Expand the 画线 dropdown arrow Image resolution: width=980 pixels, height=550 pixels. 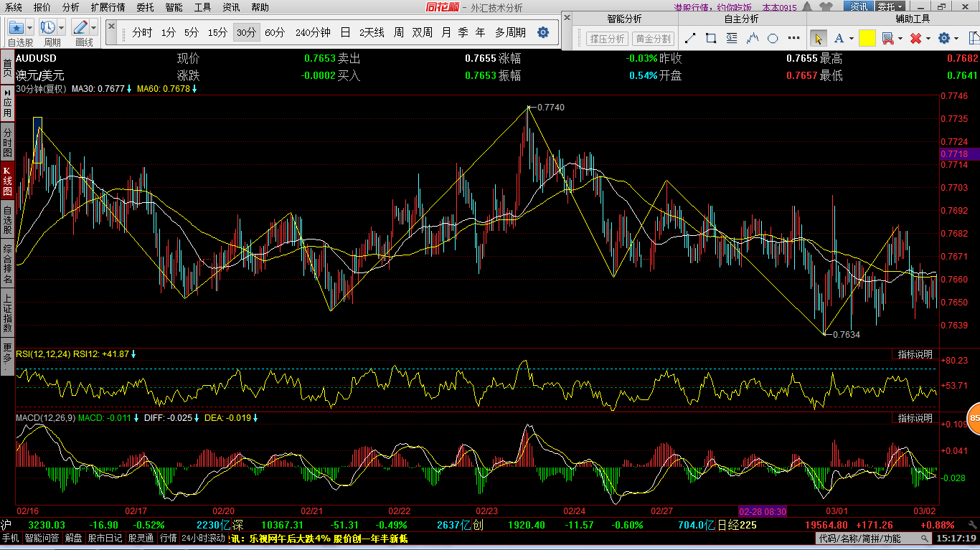pyautogui.click(x=94, y=28)
